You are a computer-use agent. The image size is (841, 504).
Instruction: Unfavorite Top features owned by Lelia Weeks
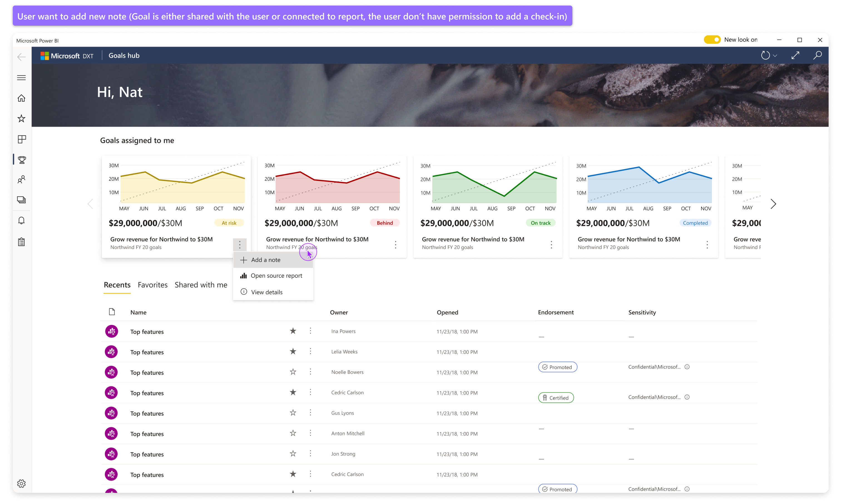tap(293, 352)
